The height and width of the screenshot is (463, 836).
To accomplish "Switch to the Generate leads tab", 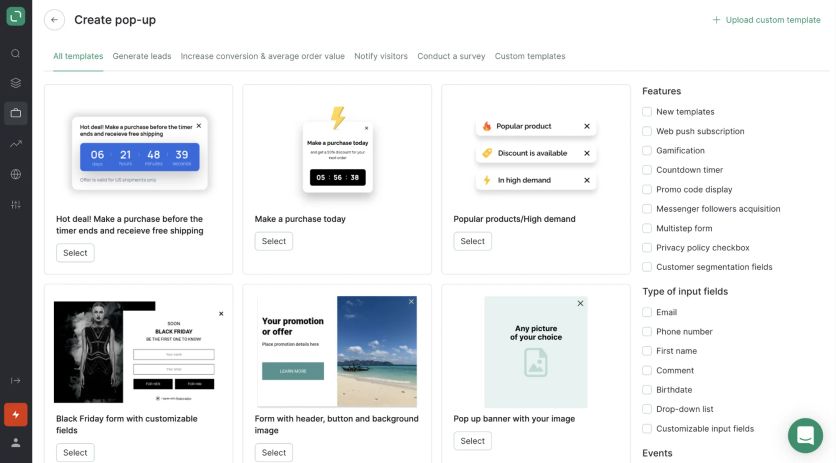I will coord(142,56).
